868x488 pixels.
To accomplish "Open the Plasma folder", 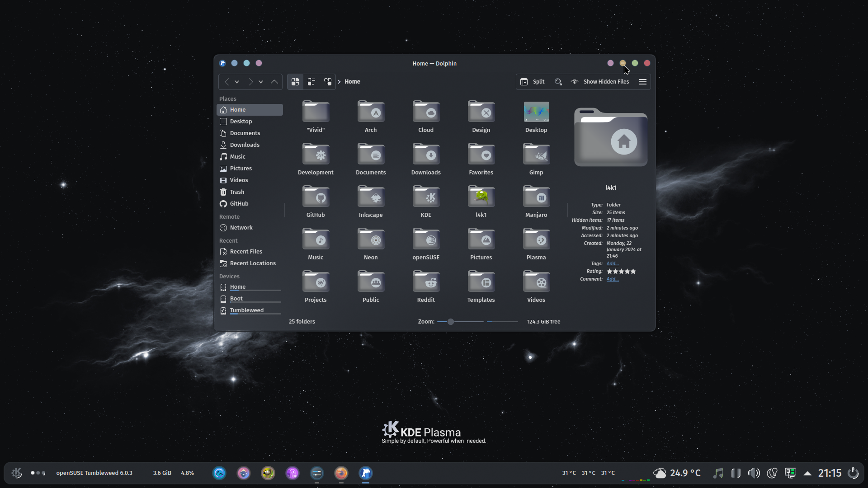I will [x=536, y=244].
